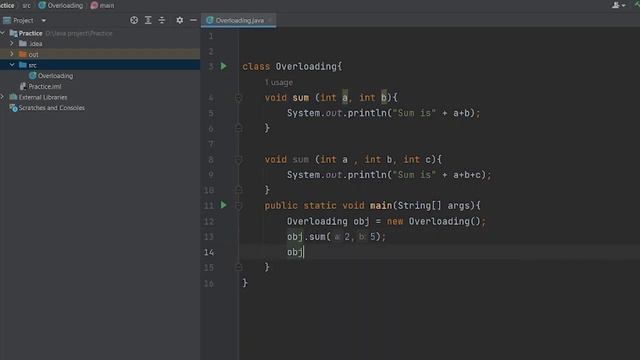
Task: Click the .idea folder icon
Action: tap(23, 43)
